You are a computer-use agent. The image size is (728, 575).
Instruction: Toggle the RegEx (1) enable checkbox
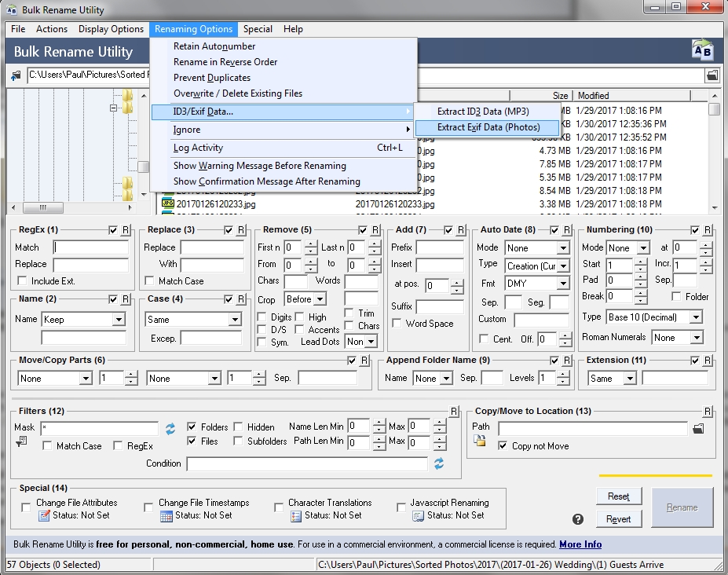point(113,230)
